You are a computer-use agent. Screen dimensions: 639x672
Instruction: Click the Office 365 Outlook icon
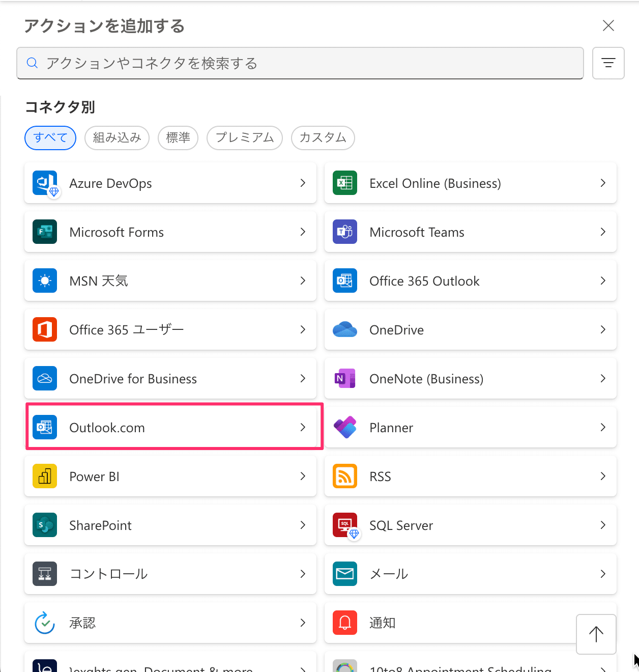pos(345,281)
